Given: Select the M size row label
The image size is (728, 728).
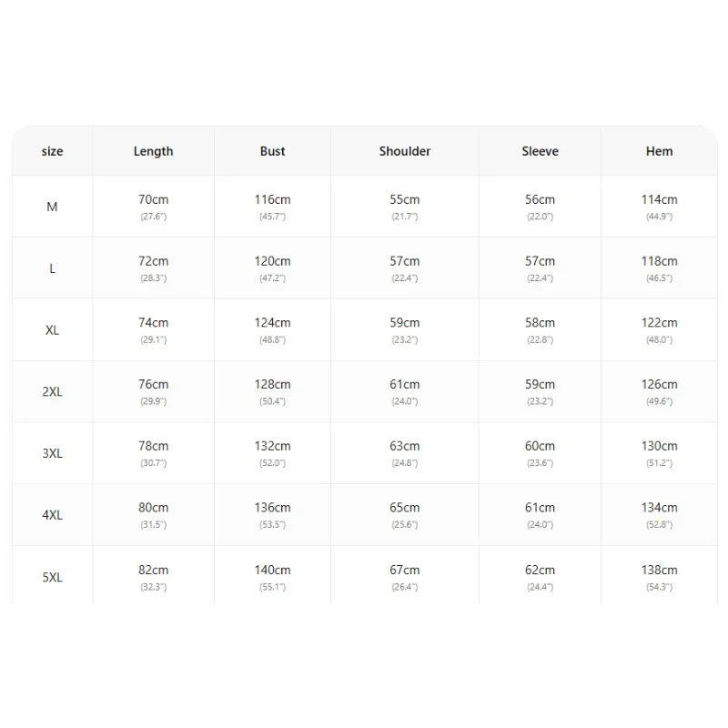Looking at the screenshot, I should click(x=52, y=207).
